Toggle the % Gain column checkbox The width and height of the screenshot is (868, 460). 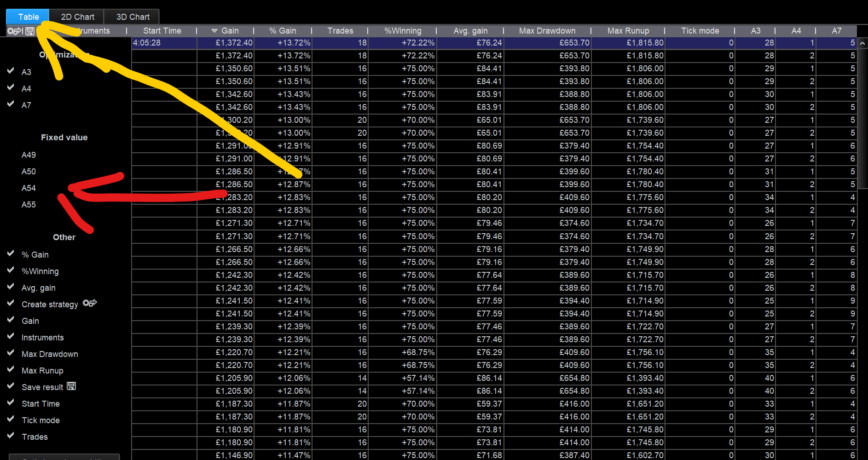(x=11, y=253)
